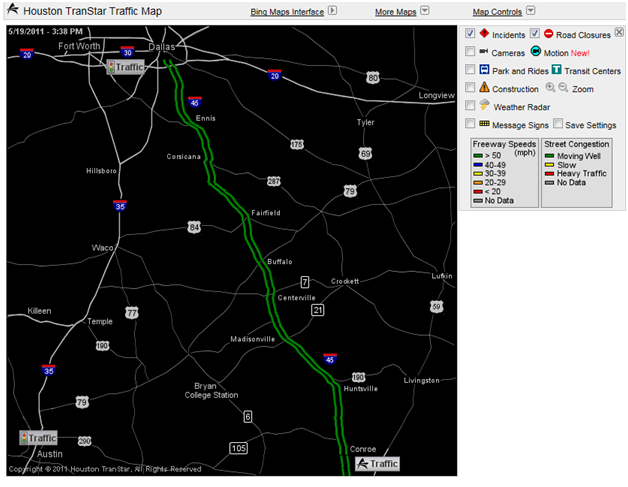Check the Save Settings checkbox
Viewport: 628px width, 487px height.
click(x=558, y=123)
